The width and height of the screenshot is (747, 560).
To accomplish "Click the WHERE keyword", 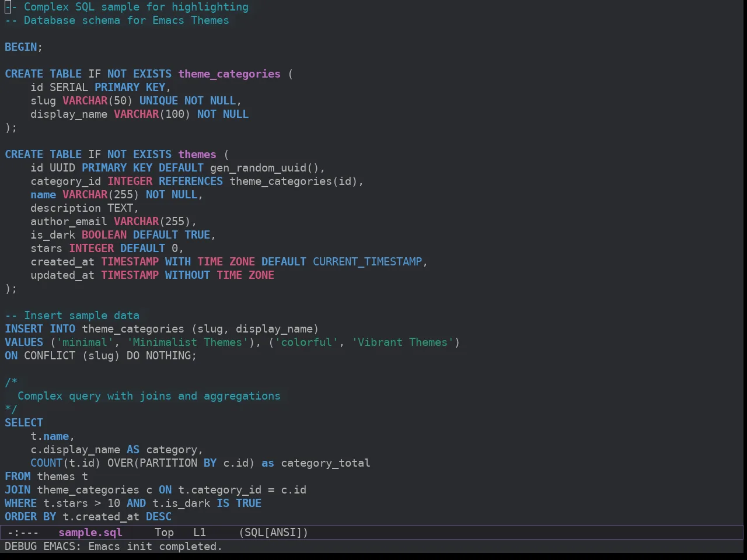I will click(21, 503).
